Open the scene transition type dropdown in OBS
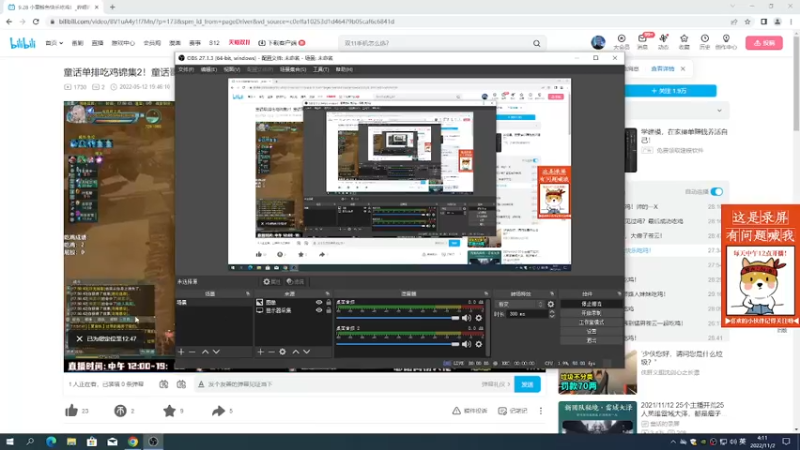800x450 pixels. click(520, 304)
